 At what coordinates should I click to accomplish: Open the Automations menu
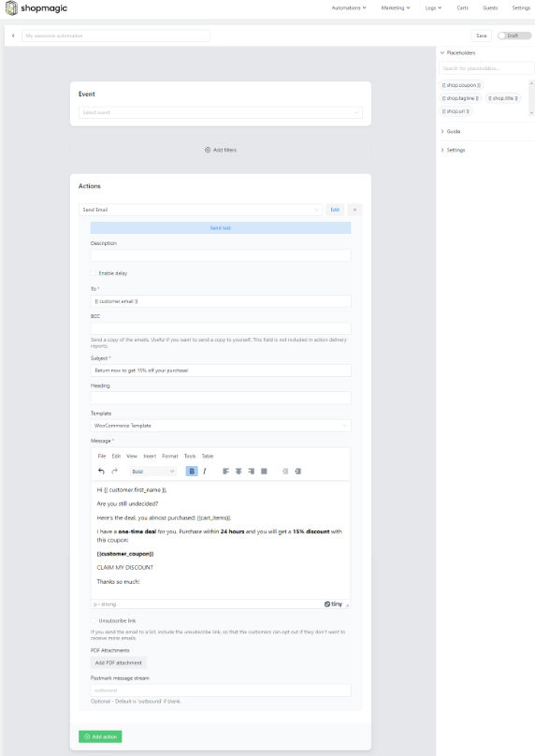click(349, 7)
